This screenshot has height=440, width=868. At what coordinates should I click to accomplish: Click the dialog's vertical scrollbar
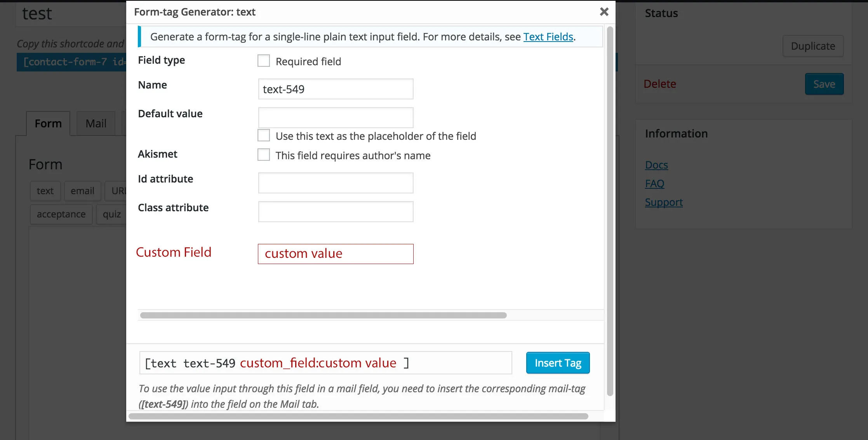(610, 210)
